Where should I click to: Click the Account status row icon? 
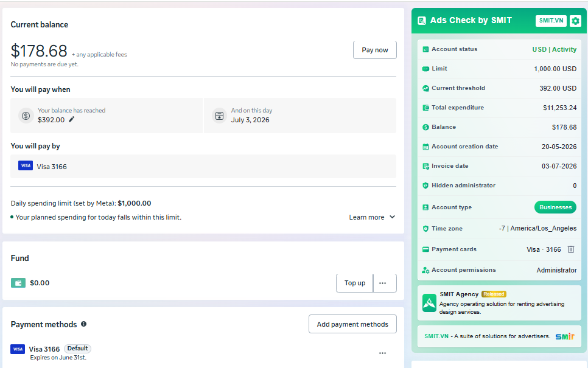[x=425, y=49]
